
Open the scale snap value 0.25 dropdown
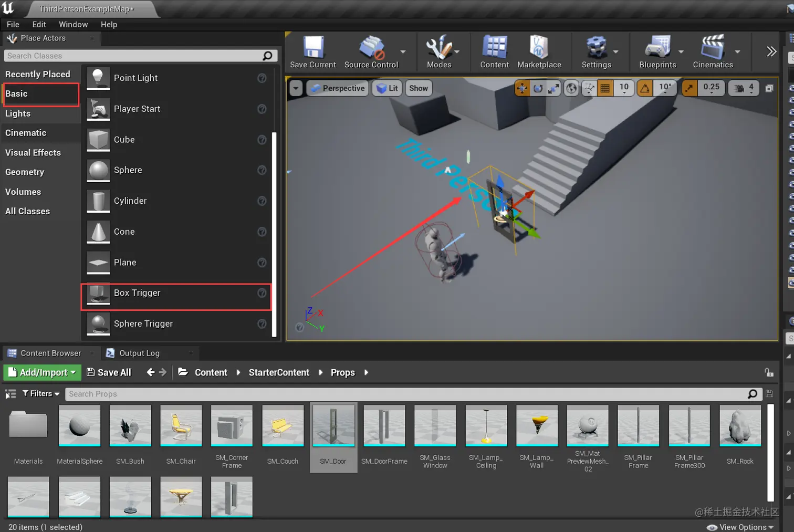(712, 88)
